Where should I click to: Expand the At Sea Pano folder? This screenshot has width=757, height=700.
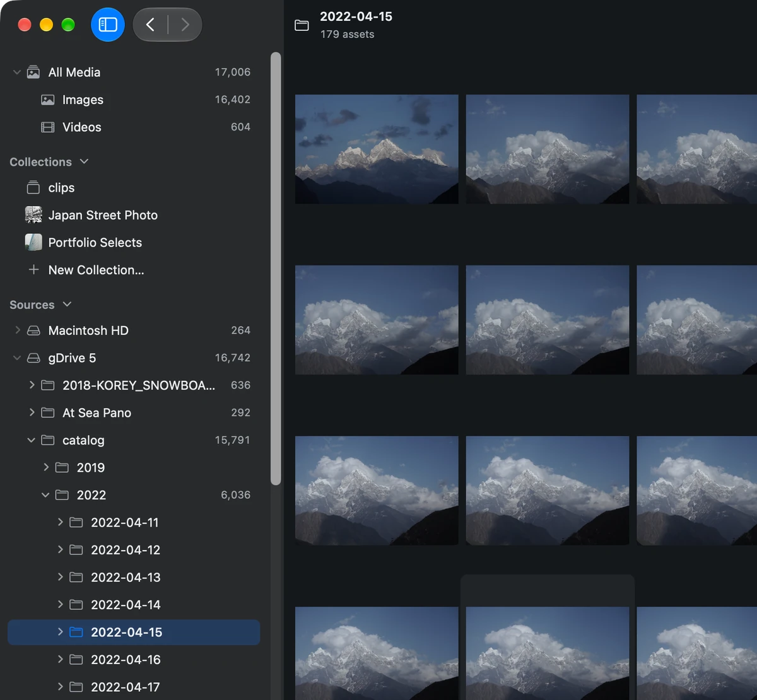[32, 412]
